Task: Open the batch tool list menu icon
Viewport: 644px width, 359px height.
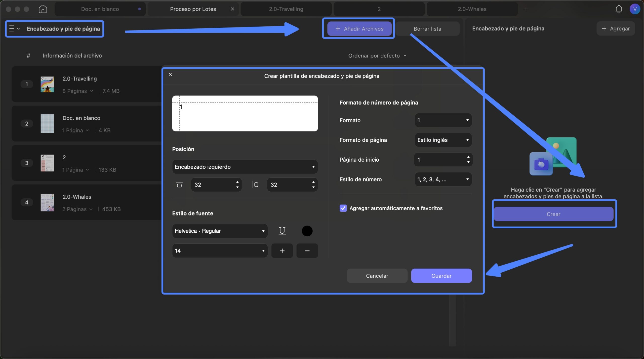Action: (12, 28)
